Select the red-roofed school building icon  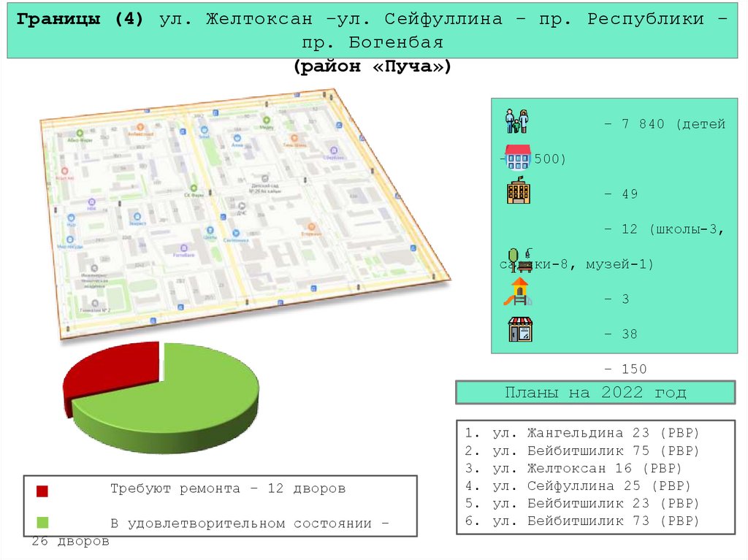click(518, 157)
